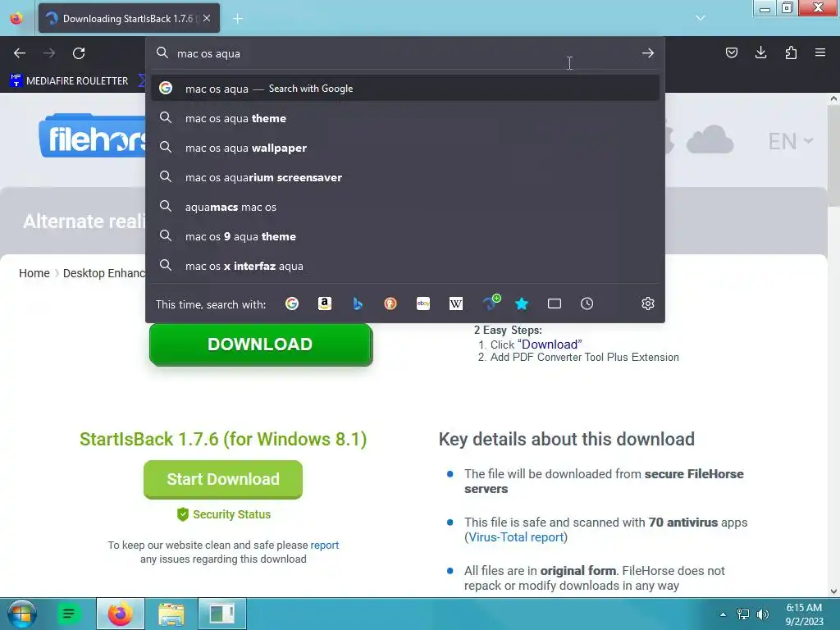Click the Go arrow in address bar
Viewport: 840px width, 630px height.
click(x=648, y=53)
